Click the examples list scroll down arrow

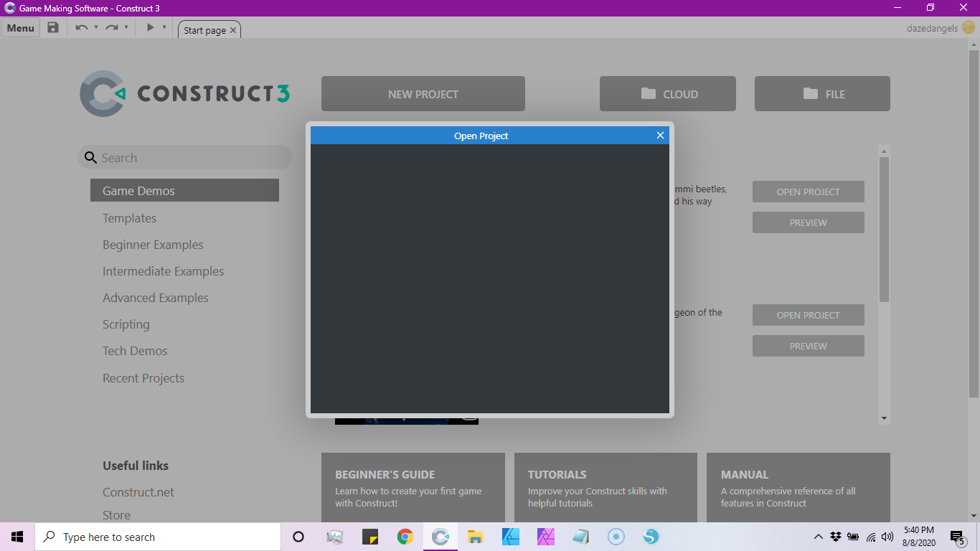pyautogui.click(x=884, y=418)
